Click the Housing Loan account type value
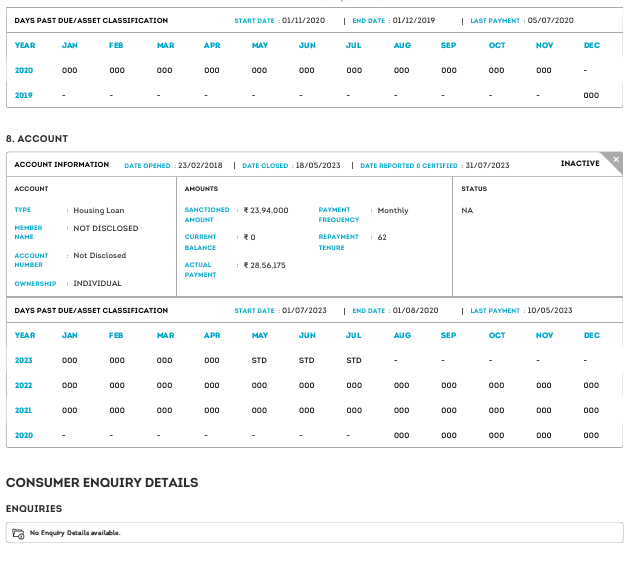 click(x=99, y=211)
